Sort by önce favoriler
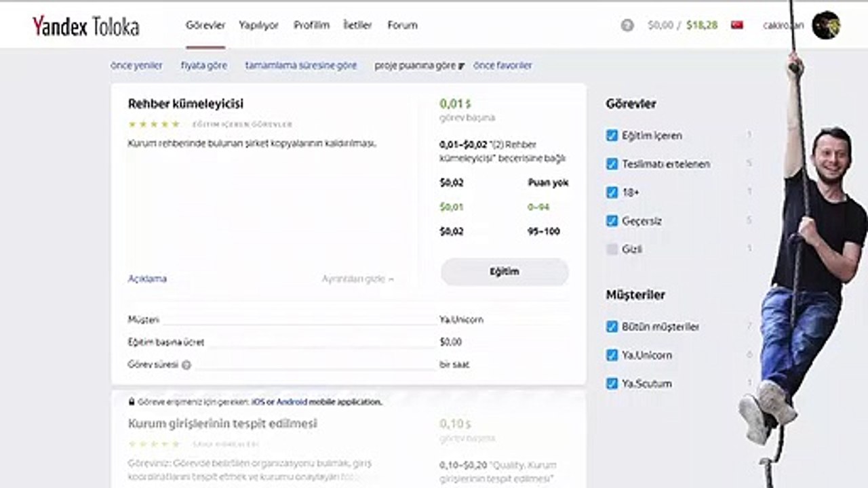Image resolution: width=868 pixels, height=488 pixels. 502,66
